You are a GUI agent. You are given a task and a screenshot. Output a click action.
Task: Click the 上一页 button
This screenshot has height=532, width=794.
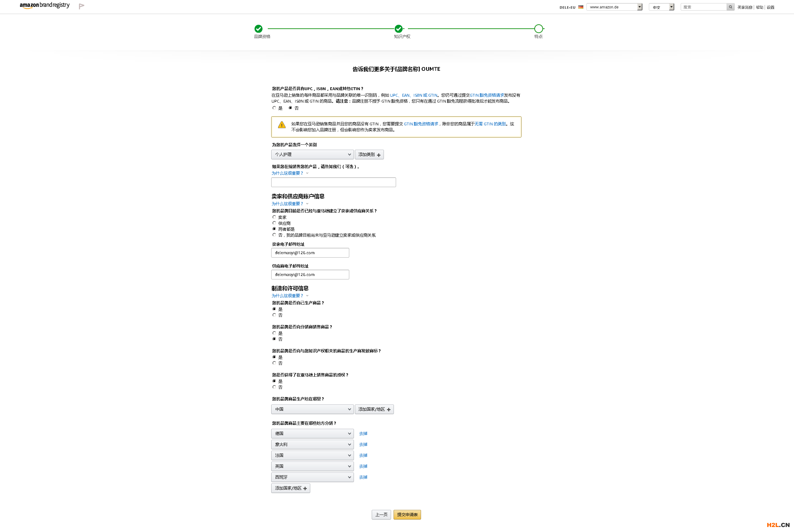point(381,515)
